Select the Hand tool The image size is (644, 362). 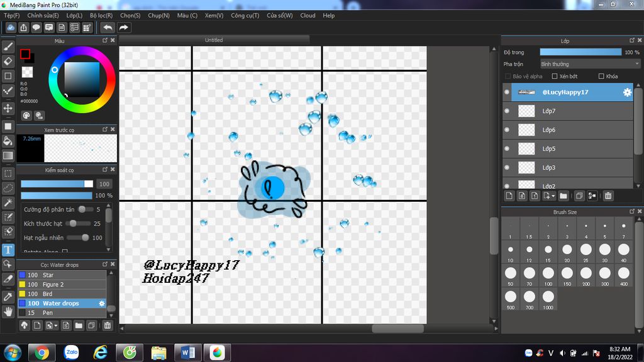coord(8,312)
